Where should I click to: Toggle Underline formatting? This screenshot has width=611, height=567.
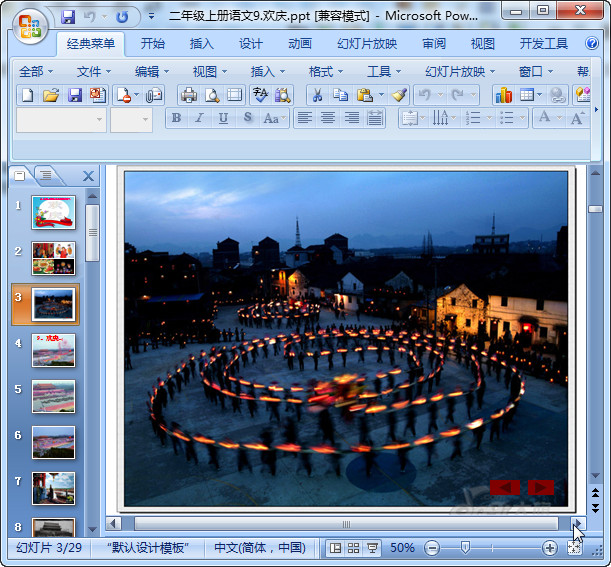(x=222, y=118)
